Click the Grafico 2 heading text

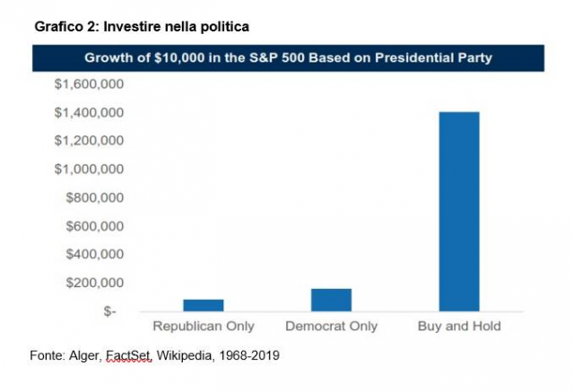(x=142, y=27)
